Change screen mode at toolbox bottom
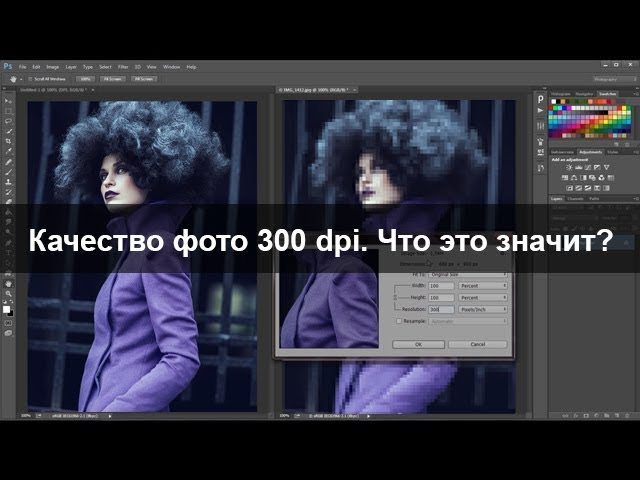 click(8, 333)
